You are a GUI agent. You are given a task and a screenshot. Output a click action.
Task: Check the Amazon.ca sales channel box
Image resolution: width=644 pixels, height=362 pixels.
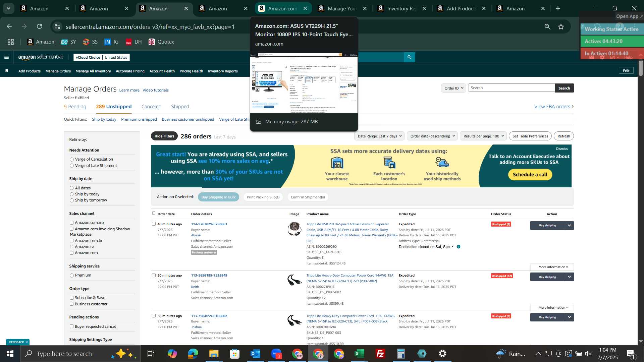[x=71, y=247]
